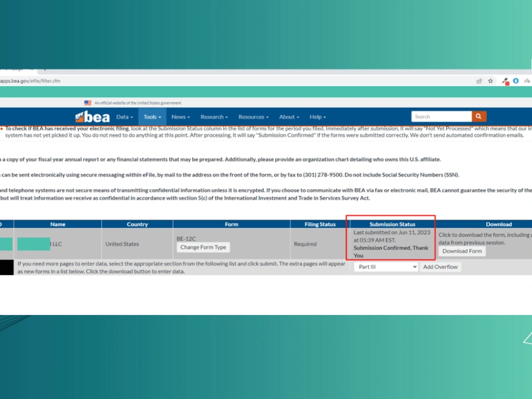Image resolution: width=532 pixels, height=399 pixels.
Task: Open the Resources navigation menu
Action: pos(254,117)
